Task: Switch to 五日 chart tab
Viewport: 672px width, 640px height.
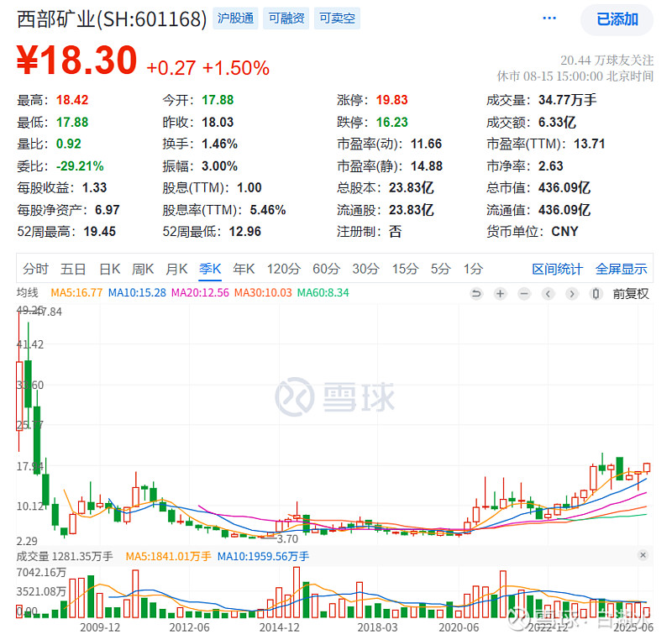Action: pyautogui.click(x=73, y=269)
